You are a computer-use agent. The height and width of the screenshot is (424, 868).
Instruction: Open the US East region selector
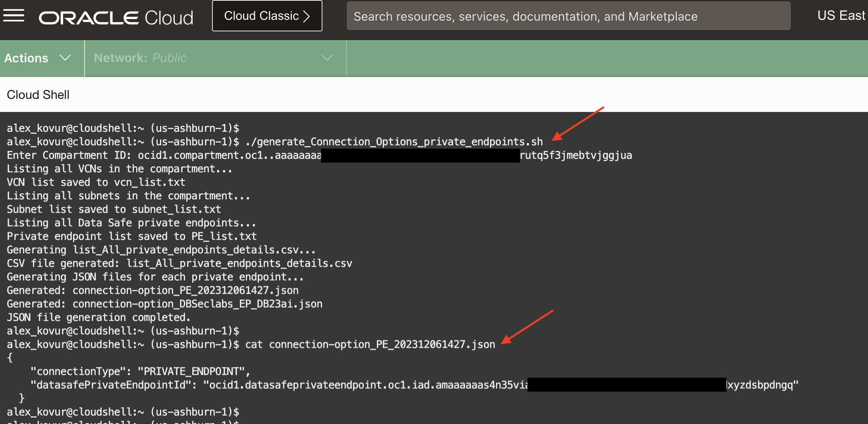click(x=841, y=15)
